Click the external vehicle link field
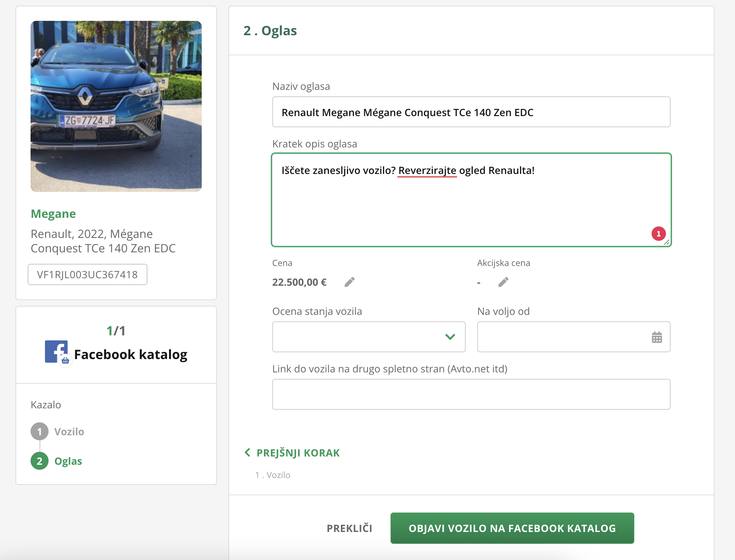Screen dimensions: 735x560 coord(471,394)
